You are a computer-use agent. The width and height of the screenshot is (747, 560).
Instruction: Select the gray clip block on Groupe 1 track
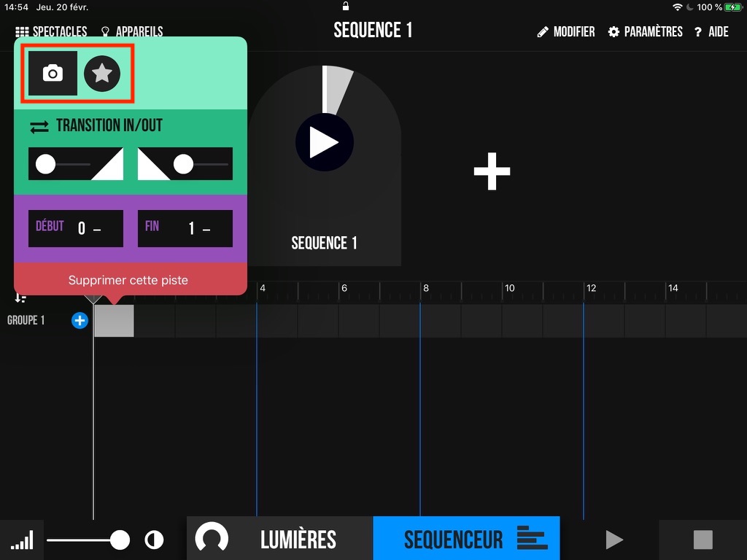(x=114, y=321)
